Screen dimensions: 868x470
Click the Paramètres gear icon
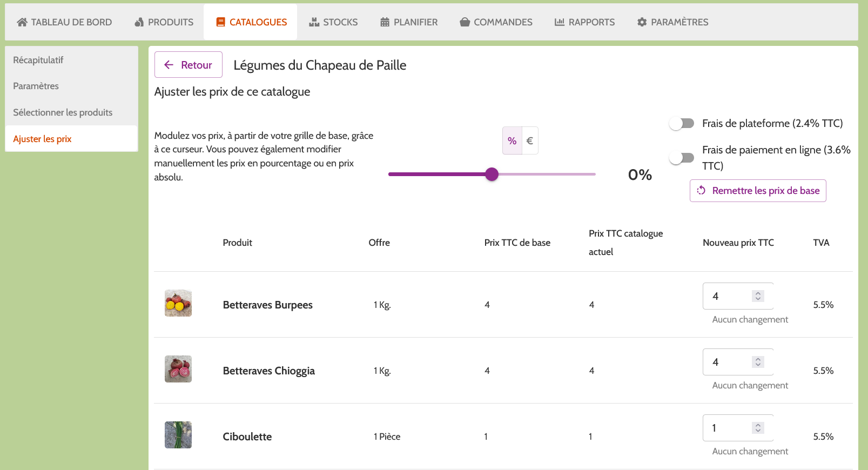point(642,22)
